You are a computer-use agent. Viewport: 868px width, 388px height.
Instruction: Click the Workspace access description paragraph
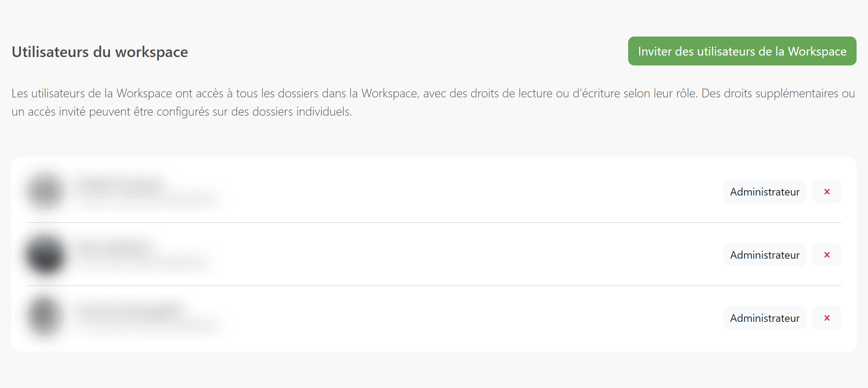(x=433, y=102)
